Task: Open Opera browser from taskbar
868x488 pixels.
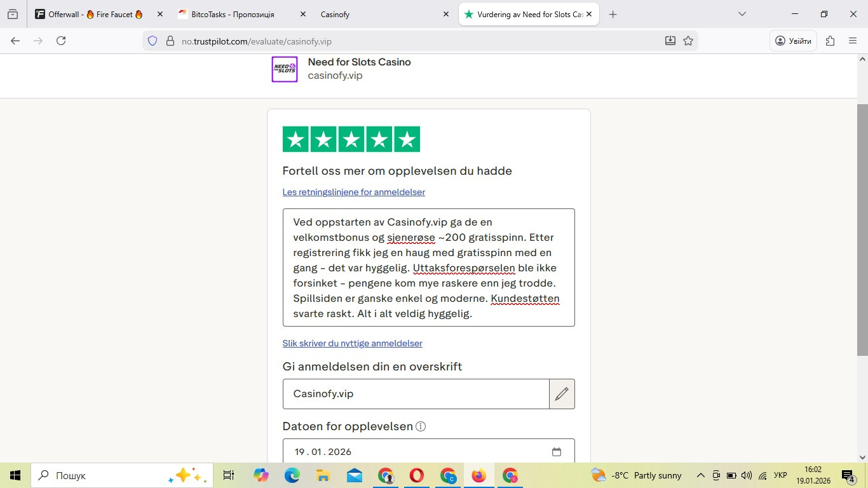Action: pyautogui.click(x=417, y=475)
